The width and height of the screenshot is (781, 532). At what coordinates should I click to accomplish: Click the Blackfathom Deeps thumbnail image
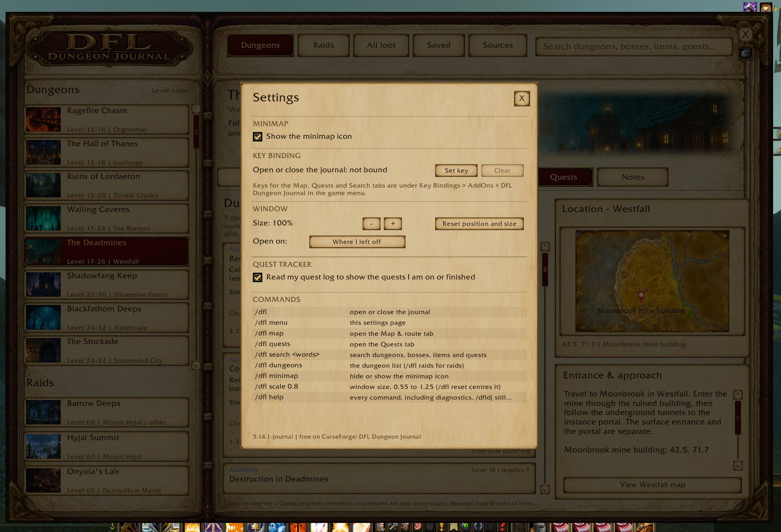point(43,317)
